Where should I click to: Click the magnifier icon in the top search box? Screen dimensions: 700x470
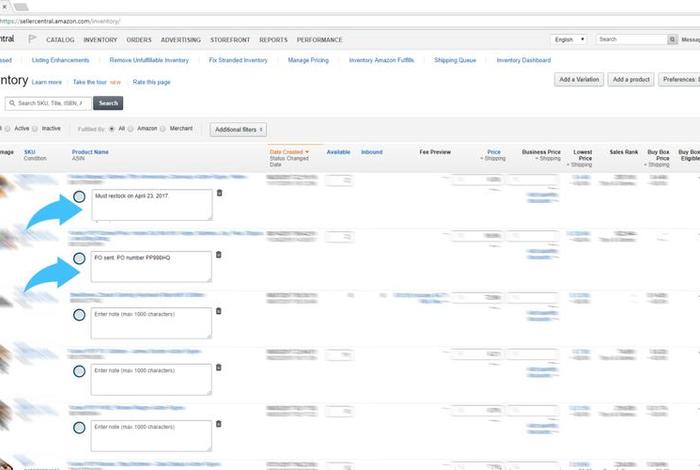point(673,39)
